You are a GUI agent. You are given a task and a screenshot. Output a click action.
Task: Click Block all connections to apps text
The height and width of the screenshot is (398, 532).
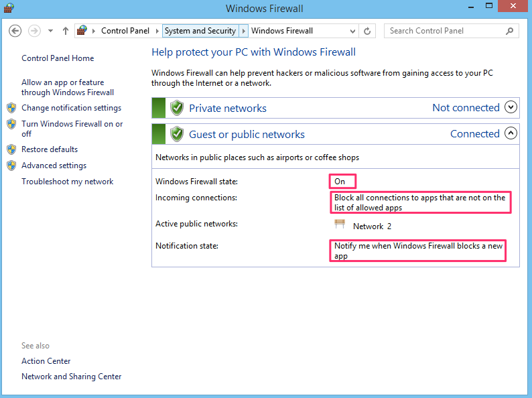(x=419, y=202)
